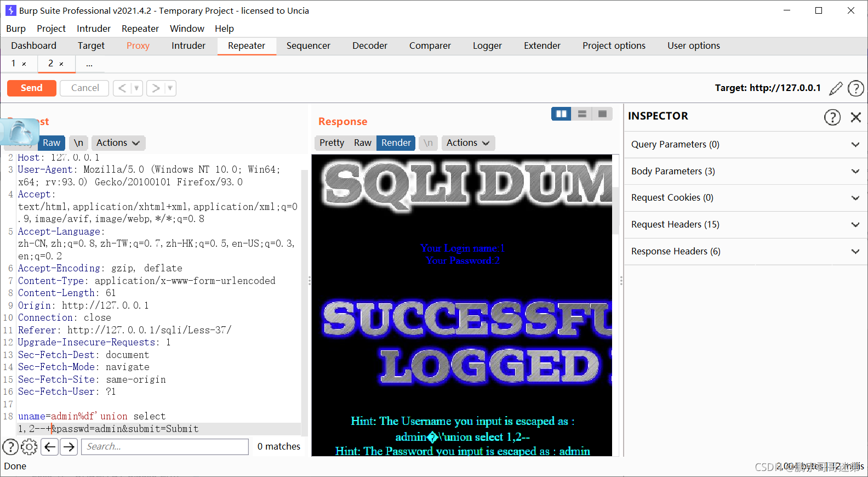This screenshot has height=477, width=868.
Task: Click divider handle between request and response
Action: point(310,281)
